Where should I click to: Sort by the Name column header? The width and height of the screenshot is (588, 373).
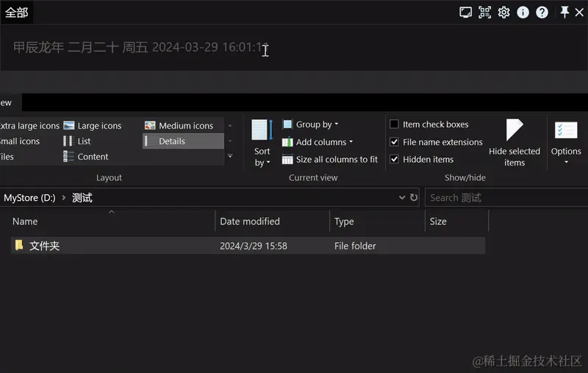111,221
